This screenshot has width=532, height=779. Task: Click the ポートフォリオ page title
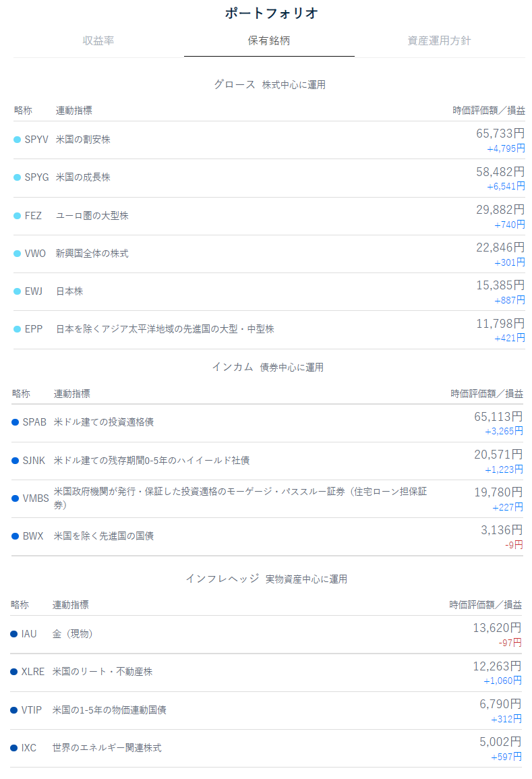[x=271, y=13]
